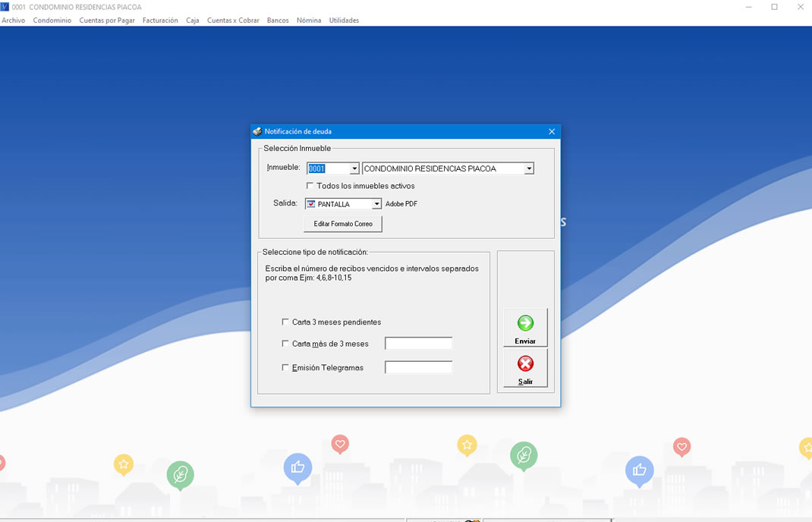Expand the Inmueble code 0001 dropdown
The height and width of the screenshot is (522, 812).
click(x=354, y=168)
